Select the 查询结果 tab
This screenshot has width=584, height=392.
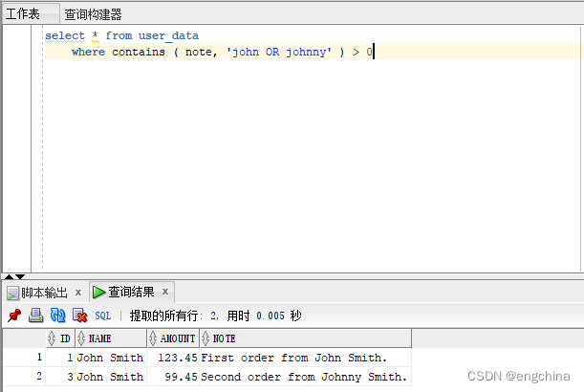click(x=131, y=292)
